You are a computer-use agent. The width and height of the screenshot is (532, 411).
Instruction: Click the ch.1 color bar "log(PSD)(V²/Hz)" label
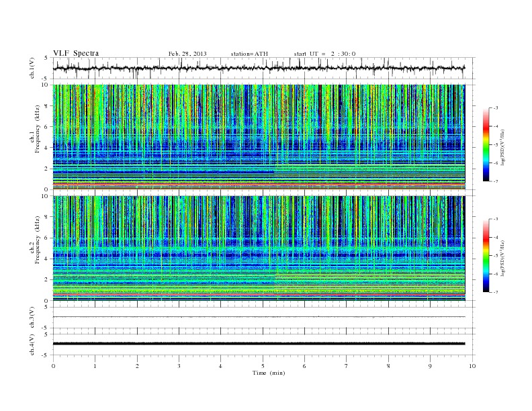pos(504,147)
